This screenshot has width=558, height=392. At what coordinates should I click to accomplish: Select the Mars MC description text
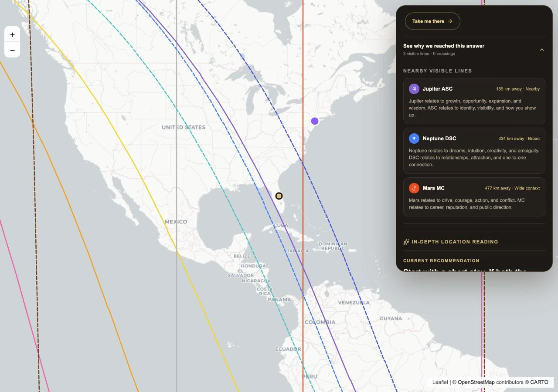point(467,204)
